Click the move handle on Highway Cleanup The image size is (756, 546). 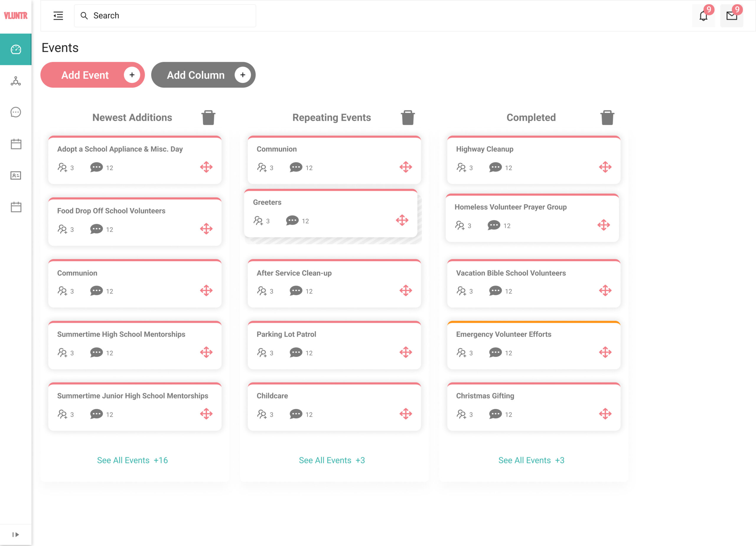(605, 167)
